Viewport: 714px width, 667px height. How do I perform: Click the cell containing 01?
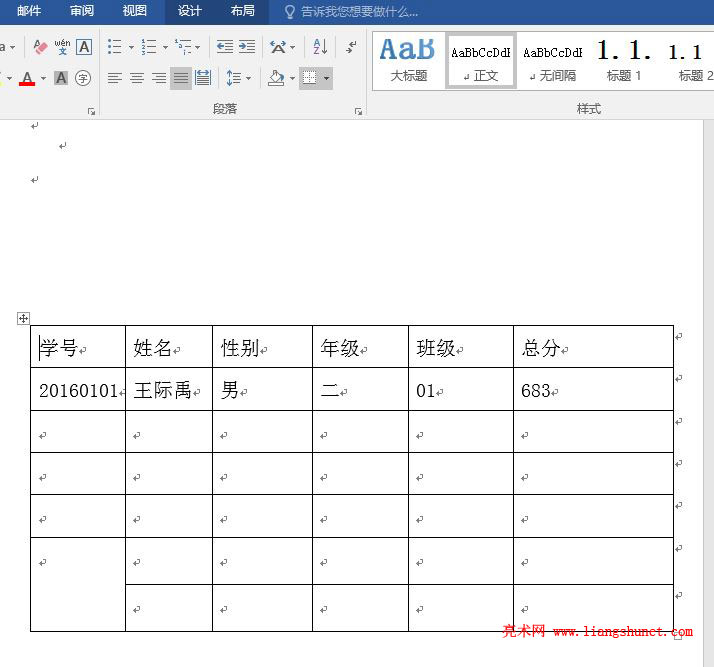click(x=461, y=389)
